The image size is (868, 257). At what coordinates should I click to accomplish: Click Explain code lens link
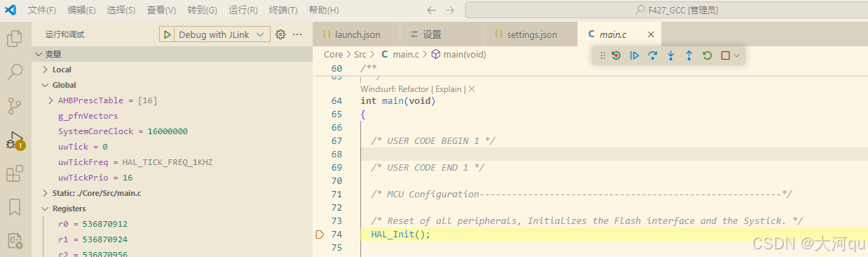click(x=448, y=89)
